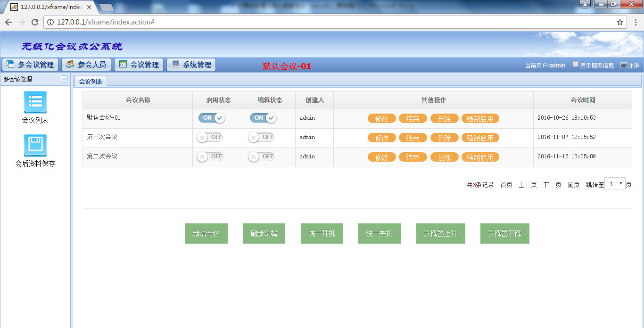Click the browser back arrow
The width and height of the screenshot is (644, 328).
click(8, 22)
